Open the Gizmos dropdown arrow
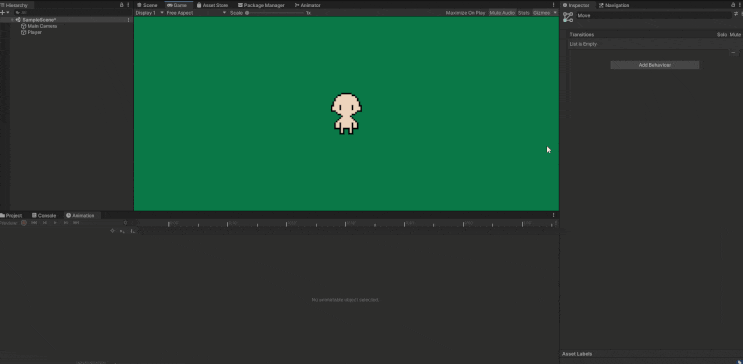Image resolution: width=743 pixels, height=364 pixels. 555,13
